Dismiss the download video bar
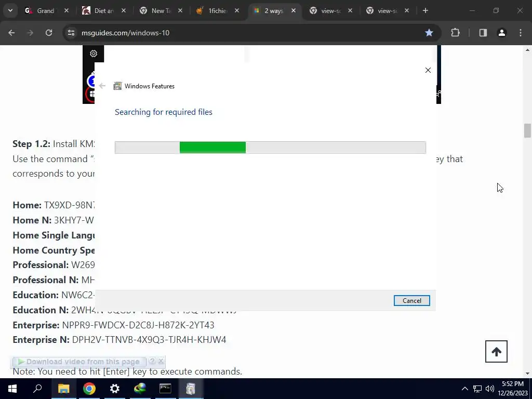This screenshot has width=532, height=399. click(161, 362)
